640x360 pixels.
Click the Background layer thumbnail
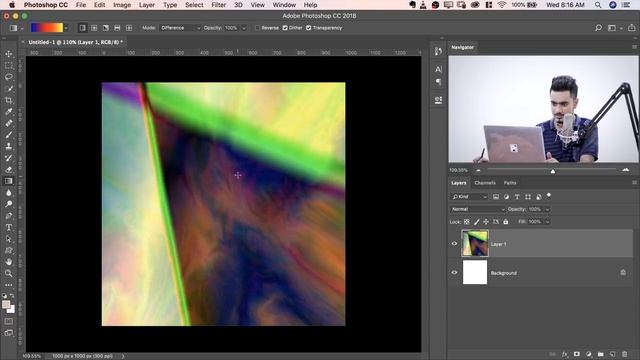click(x=475, y=272)
